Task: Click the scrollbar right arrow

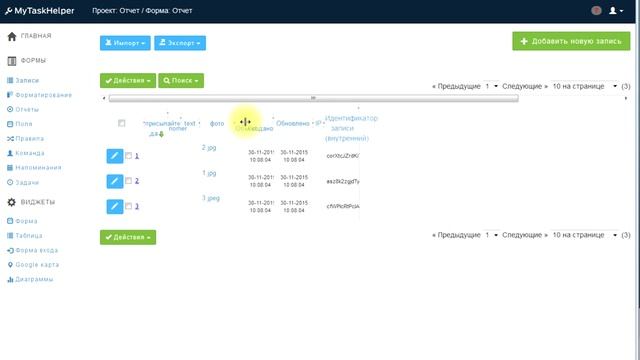Action: (626, 98)
